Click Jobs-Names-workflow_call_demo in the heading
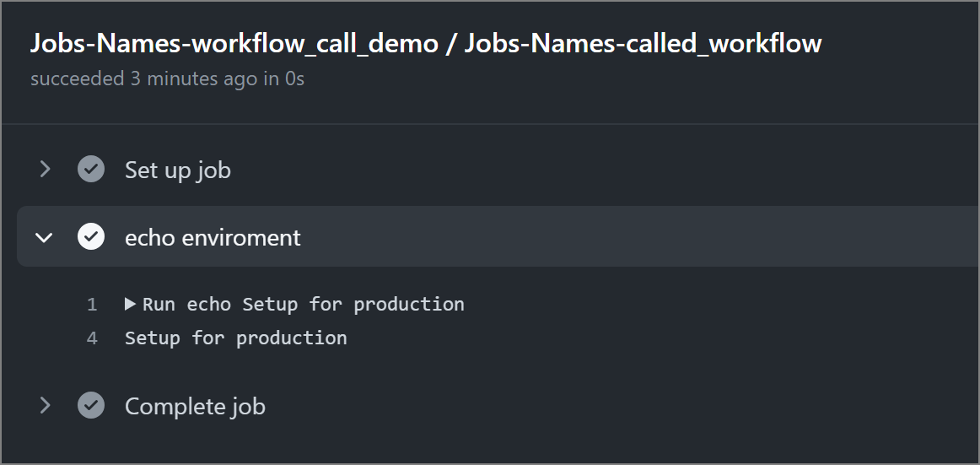 (234, 44)
